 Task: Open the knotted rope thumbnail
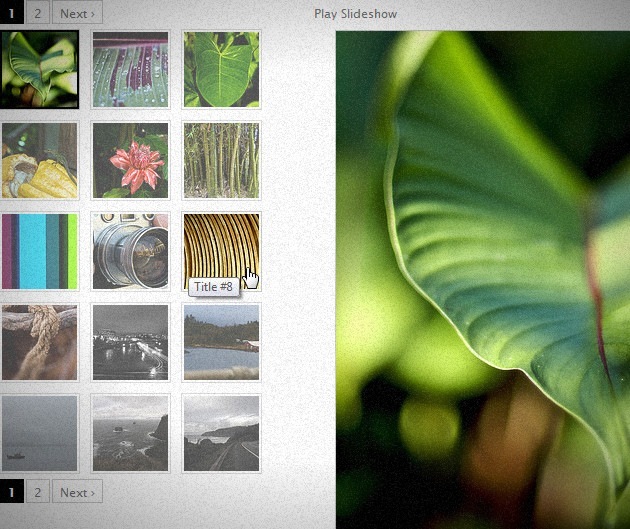pyautogui.click(x=39, y=342)
